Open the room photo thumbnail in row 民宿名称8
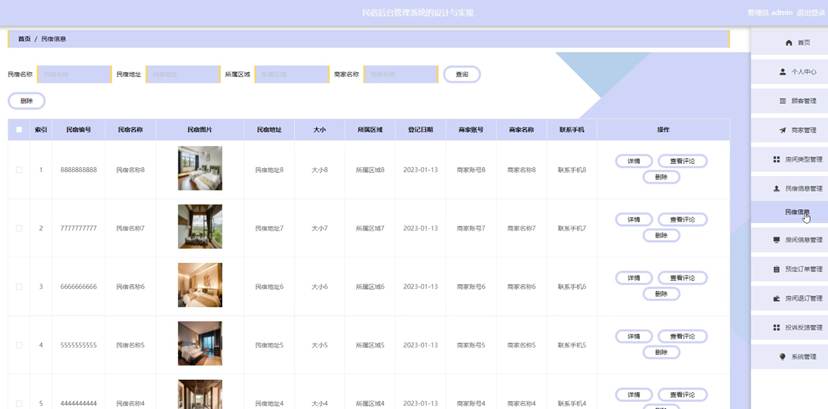828x409 pixels. [x=200, y=168]
